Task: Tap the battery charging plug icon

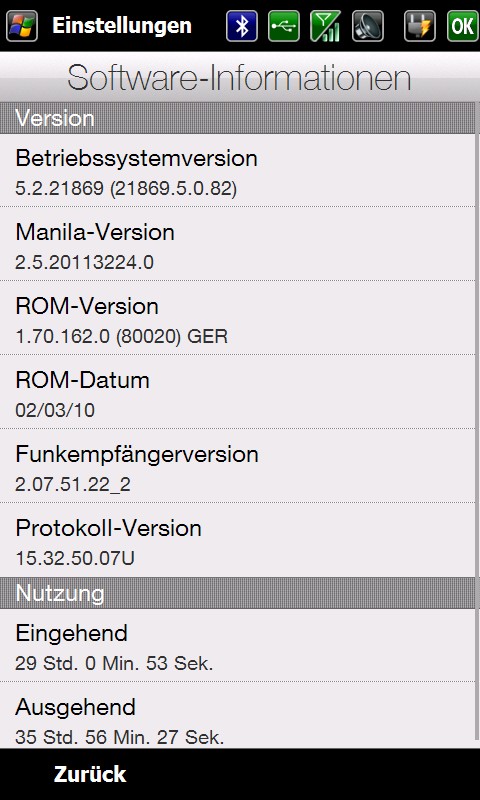Action: [420, 26]
